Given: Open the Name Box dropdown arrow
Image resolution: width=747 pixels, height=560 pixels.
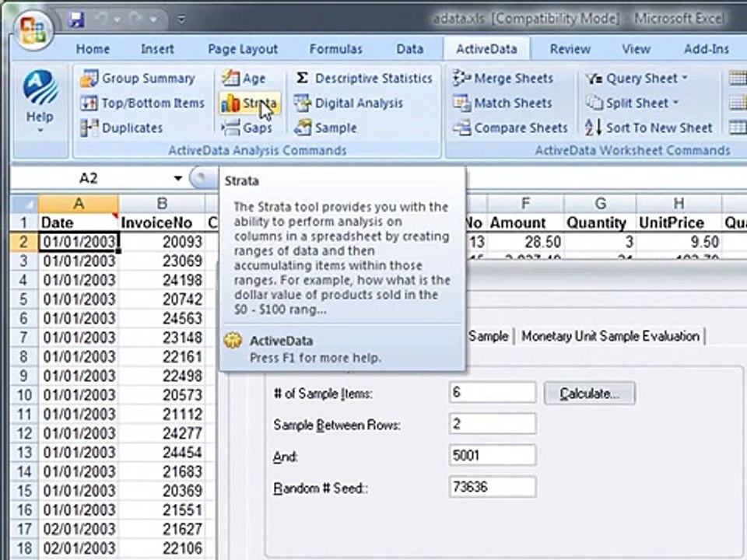Looking at the screenshot, I should pyautogui.click(x=177, y=178).
